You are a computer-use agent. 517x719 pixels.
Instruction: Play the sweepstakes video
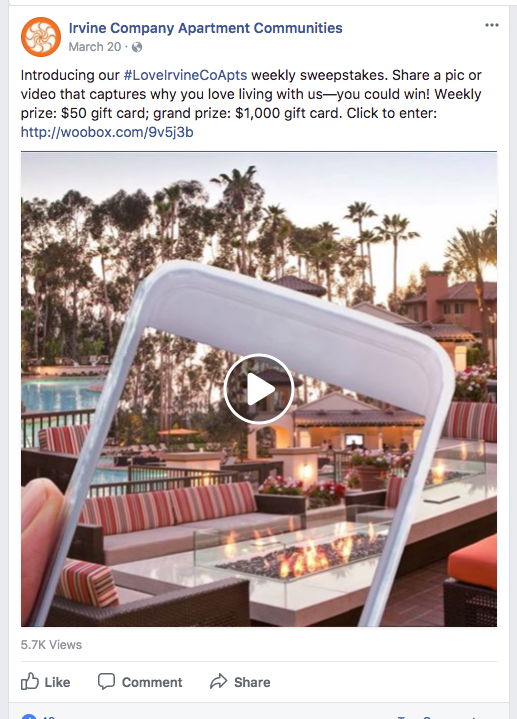point(259,389)
